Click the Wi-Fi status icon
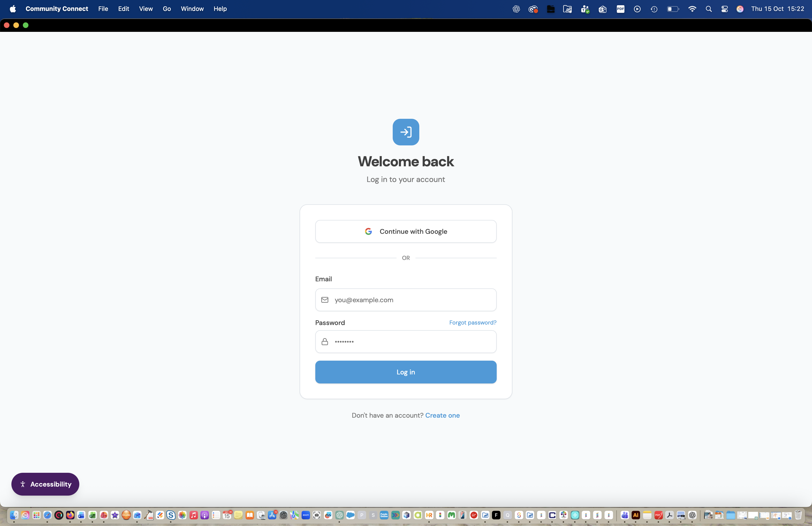Viewport: 812px width, 526px height. 692,9
